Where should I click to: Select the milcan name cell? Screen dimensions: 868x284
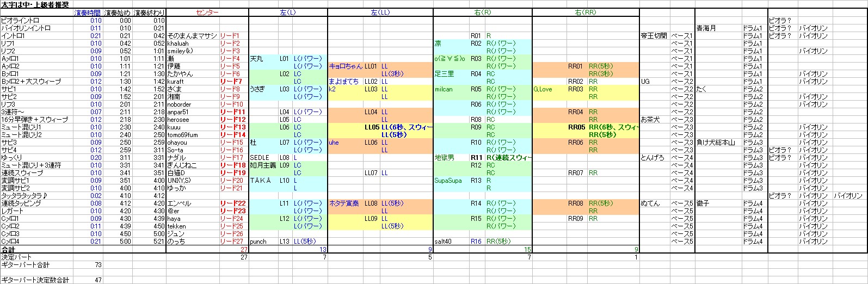451,89
